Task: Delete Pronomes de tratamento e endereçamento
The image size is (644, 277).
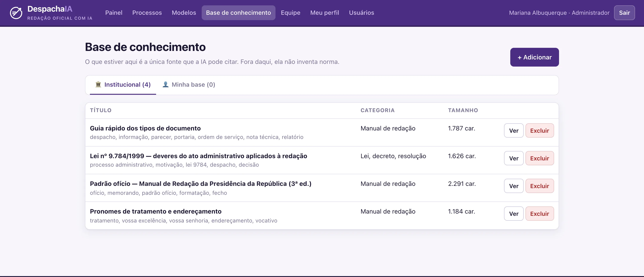Action: 540,214
